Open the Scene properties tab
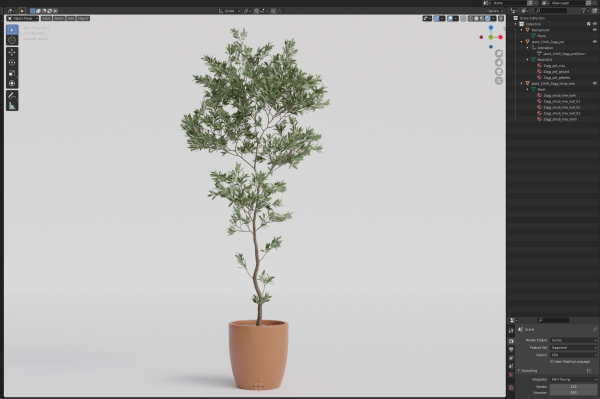This screenshot has width=600, height=399. [x=511, y=366]
